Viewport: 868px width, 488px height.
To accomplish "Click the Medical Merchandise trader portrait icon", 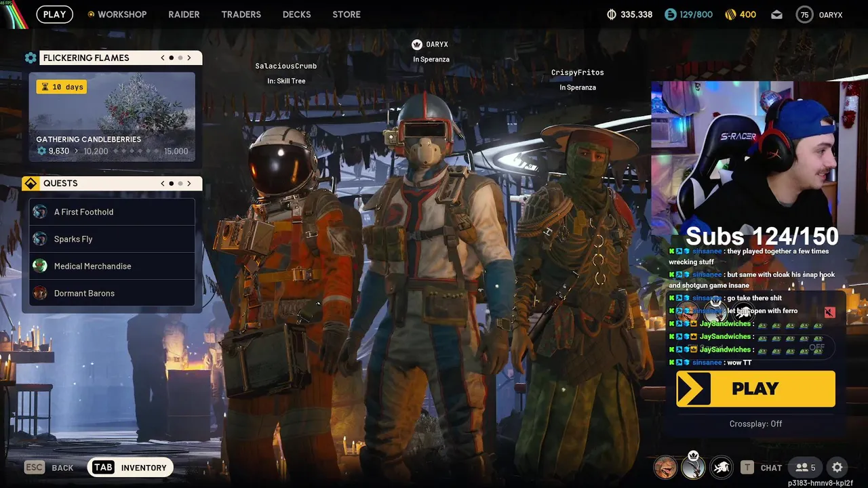I will [x=40, y=266].
